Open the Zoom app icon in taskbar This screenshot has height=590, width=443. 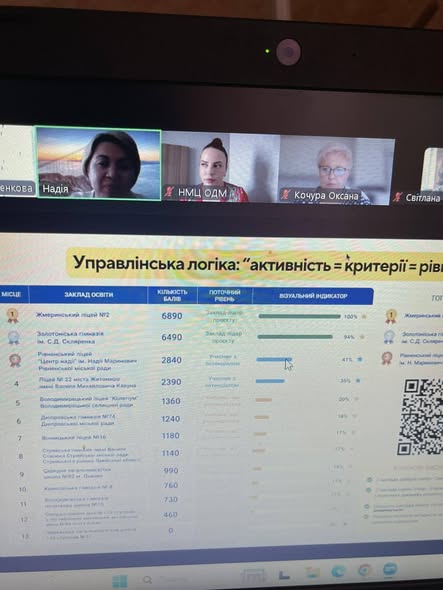(x=390, y=569)
